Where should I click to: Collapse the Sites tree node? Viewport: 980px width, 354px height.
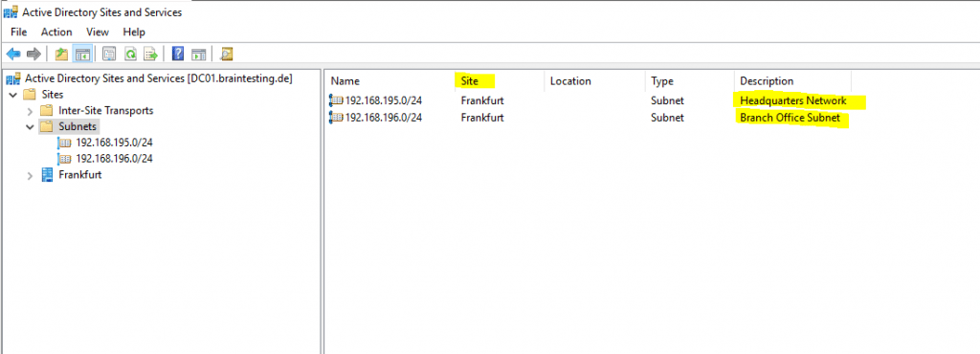tap(13, 95)
